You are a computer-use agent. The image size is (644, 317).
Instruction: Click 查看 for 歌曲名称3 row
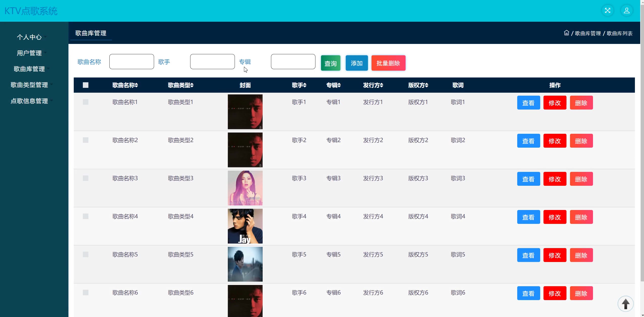529,179
